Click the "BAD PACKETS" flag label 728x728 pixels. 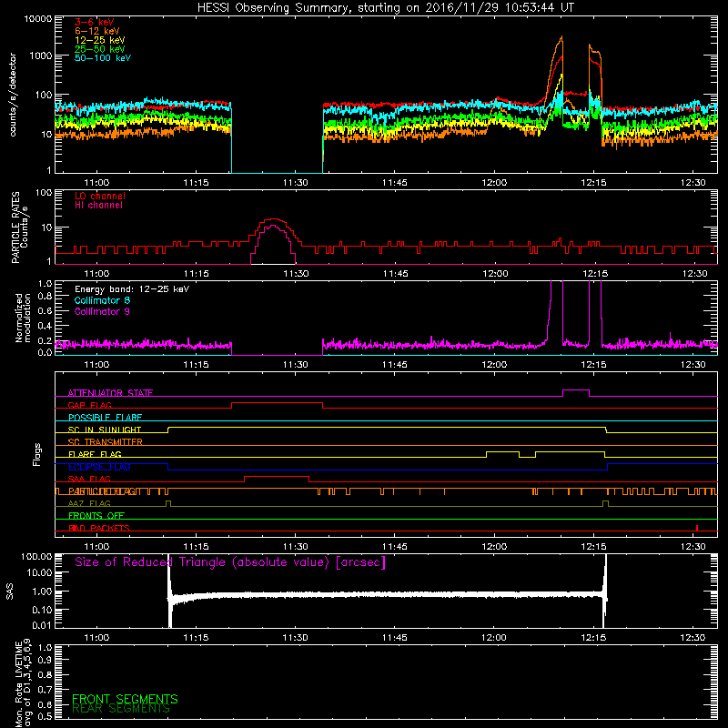pos(99,528)
